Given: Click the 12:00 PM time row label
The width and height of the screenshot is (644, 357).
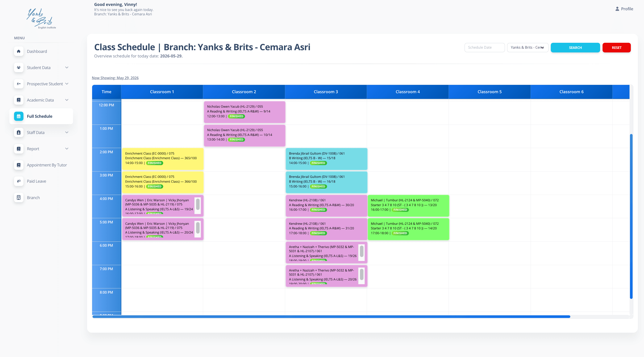Looking at the screenshot, I should [x=106, y=105].
